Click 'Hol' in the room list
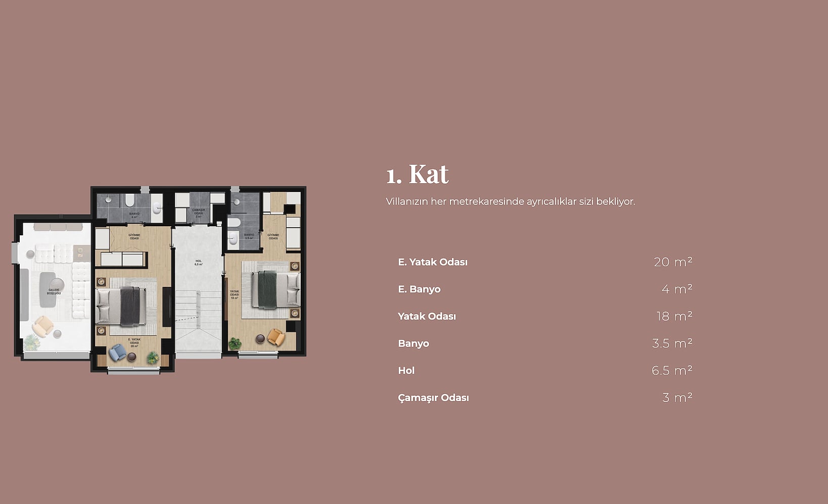Viewport: 828px width, 504px height. click(406, 371)
